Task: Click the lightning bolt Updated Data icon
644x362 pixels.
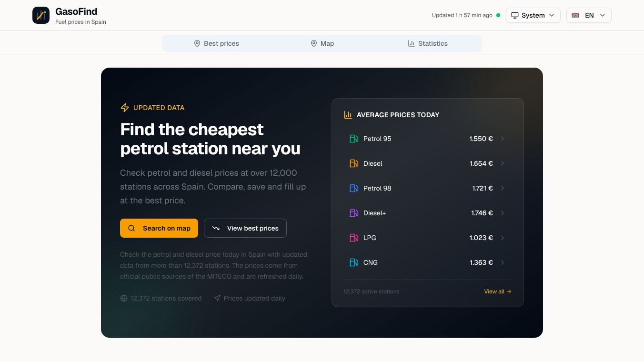Action: click(125, 108)
